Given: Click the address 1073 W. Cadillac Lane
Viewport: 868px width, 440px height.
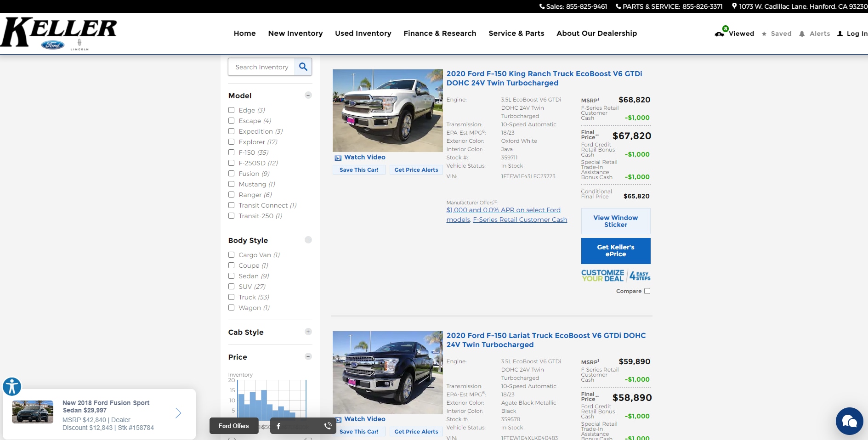Looking at the screenshot, I should [803, 6].
